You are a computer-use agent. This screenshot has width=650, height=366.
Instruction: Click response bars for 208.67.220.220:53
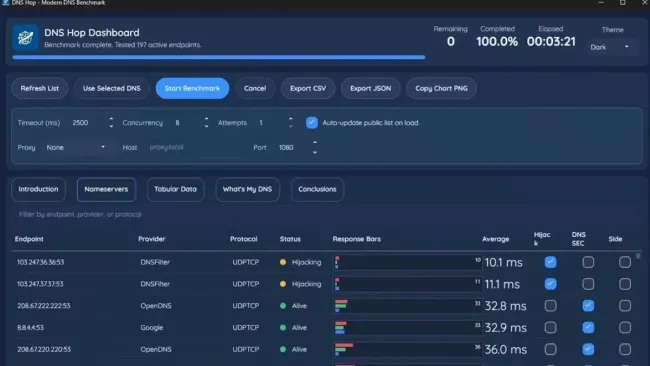pos(407,349)
